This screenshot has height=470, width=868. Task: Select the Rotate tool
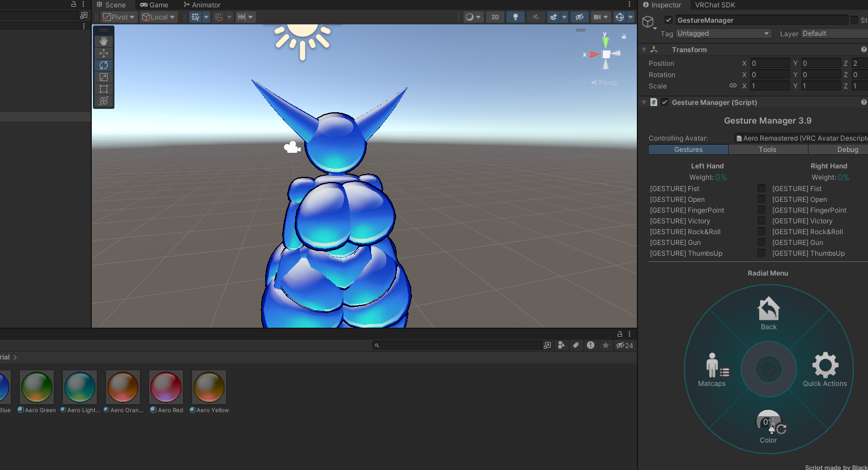point(104,65)
